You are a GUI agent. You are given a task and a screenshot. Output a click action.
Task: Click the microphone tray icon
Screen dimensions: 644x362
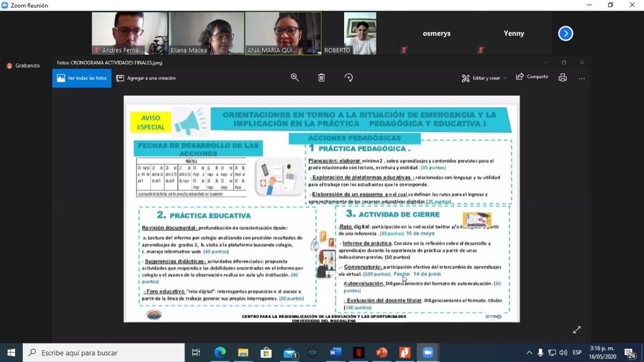coord(540,353)
